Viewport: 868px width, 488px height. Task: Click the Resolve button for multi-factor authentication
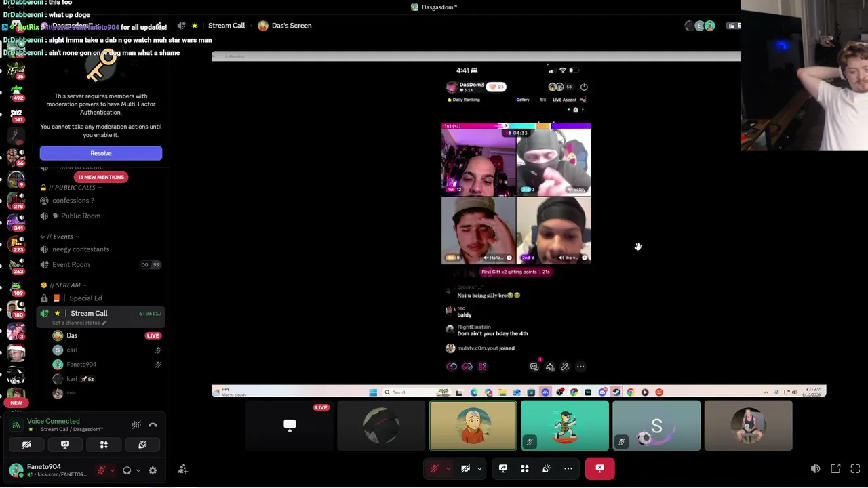pos(101,153)
